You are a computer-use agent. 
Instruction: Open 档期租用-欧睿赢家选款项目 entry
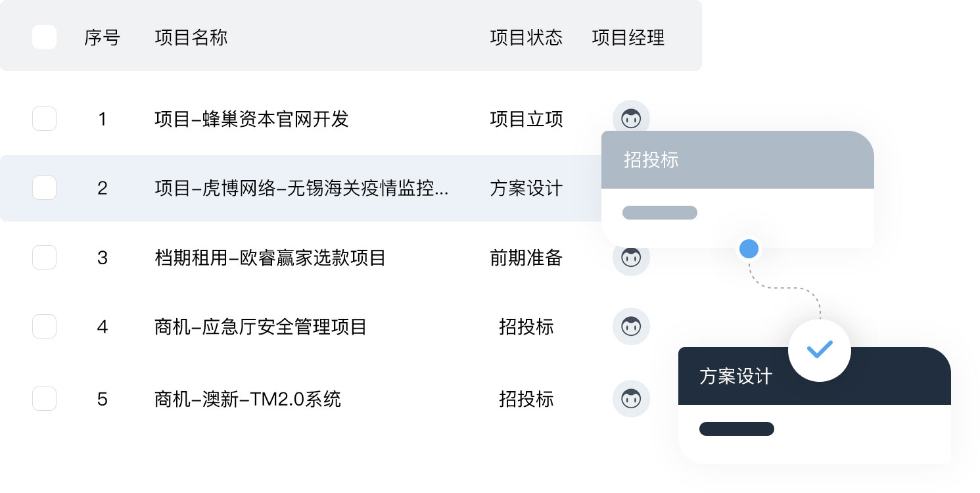pyautogui.click(x=269, y=258)
